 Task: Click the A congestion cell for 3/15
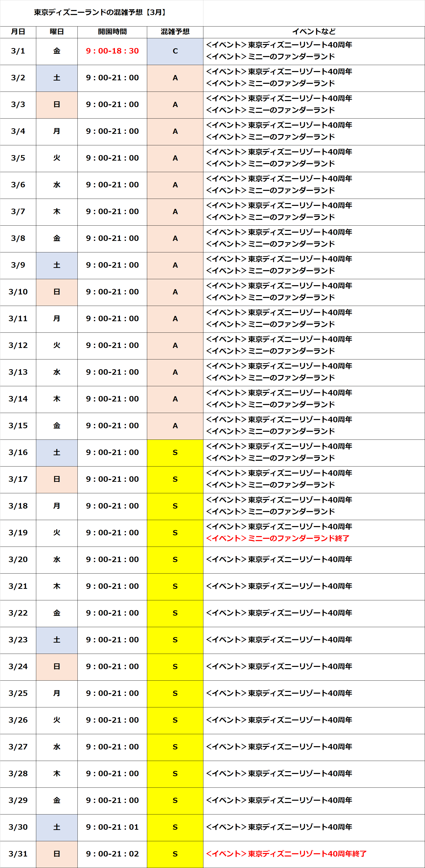(x=175, y=426)
